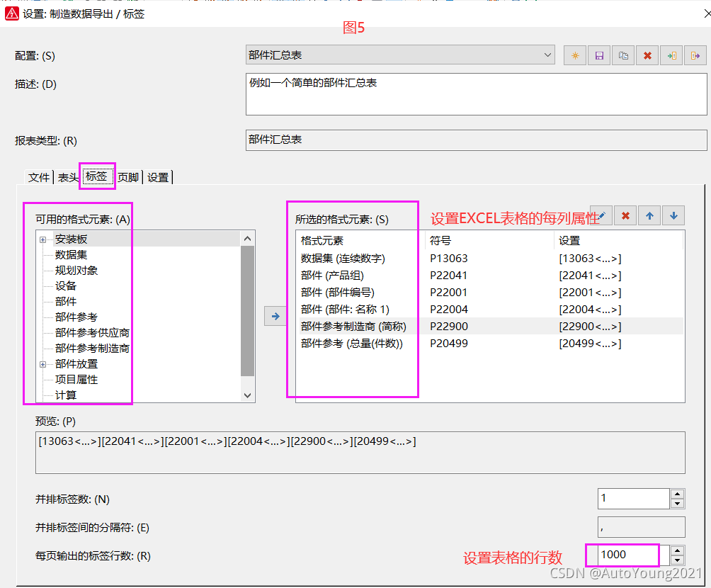Copy the configuration using the copy icon
The image size is (711, 588).
click(623, 55)
